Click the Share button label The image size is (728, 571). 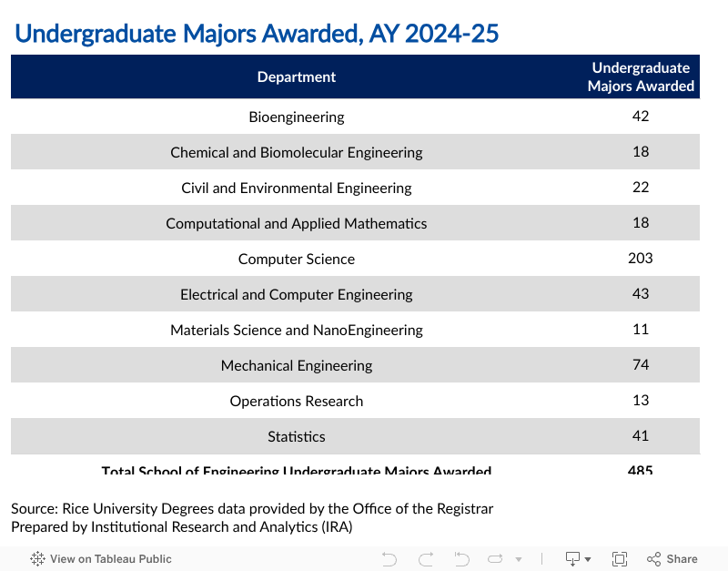pos(681,558)
